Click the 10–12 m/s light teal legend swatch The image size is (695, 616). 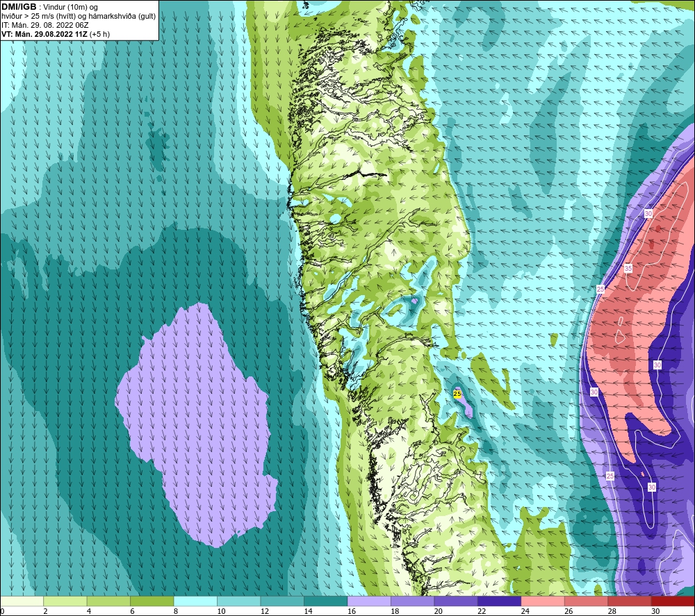coord(239,601)
